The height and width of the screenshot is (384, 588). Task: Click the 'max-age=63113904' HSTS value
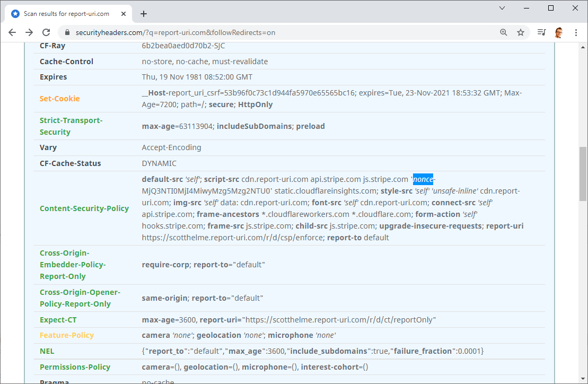pos(178,126)
